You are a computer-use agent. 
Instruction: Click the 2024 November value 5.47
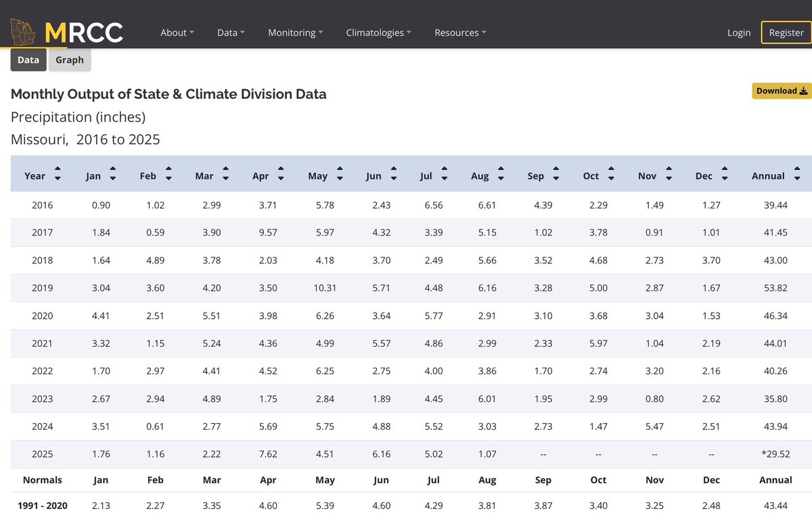tap(654, 426)
